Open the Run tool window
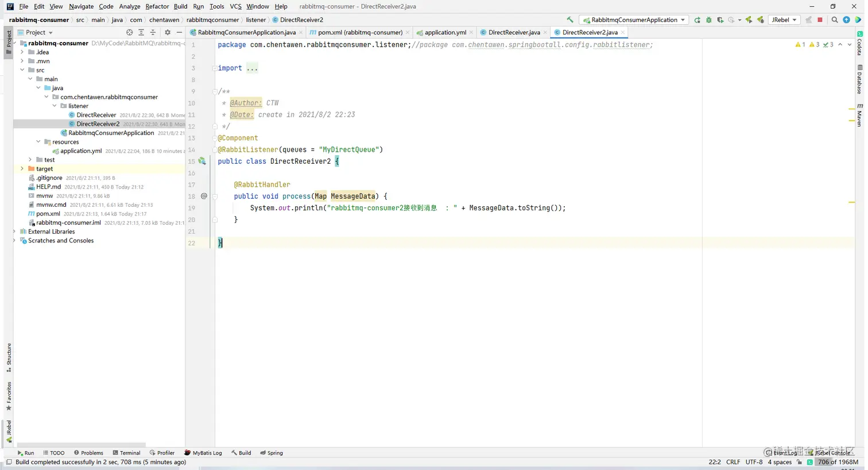The width and height of the screenshot is (868, 470). click(x=25, y=453)
